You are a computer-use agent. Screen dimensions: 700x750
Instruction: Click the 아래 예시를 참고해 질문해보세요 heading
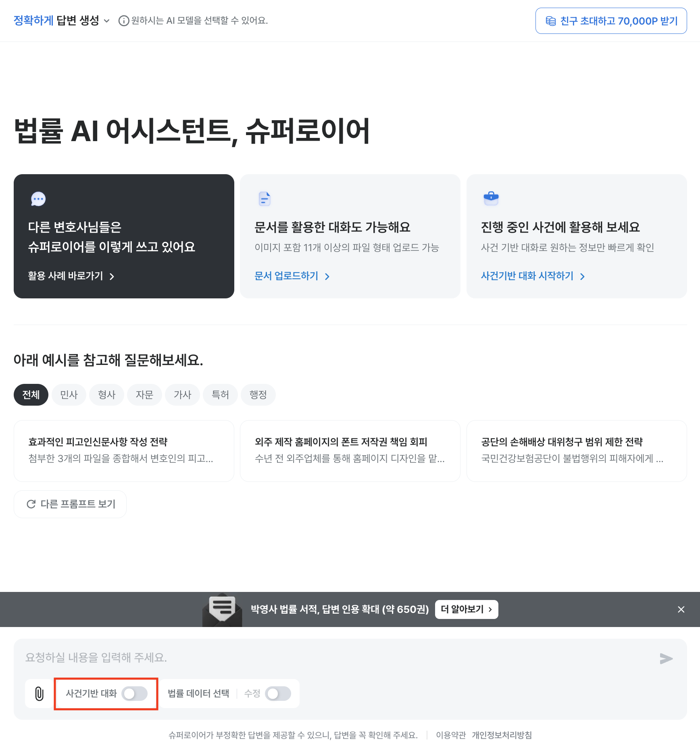coord(108,360)
